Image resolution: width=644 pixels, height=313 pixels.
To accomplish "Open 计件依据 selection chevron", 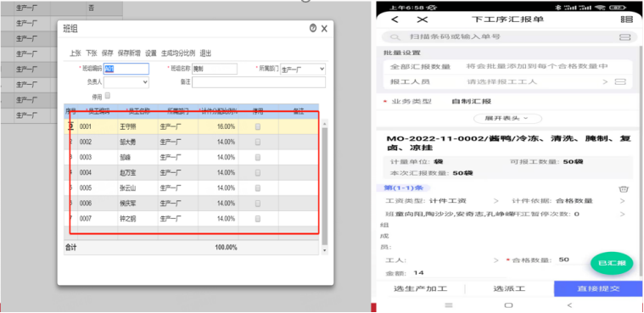I will point(622,201).
